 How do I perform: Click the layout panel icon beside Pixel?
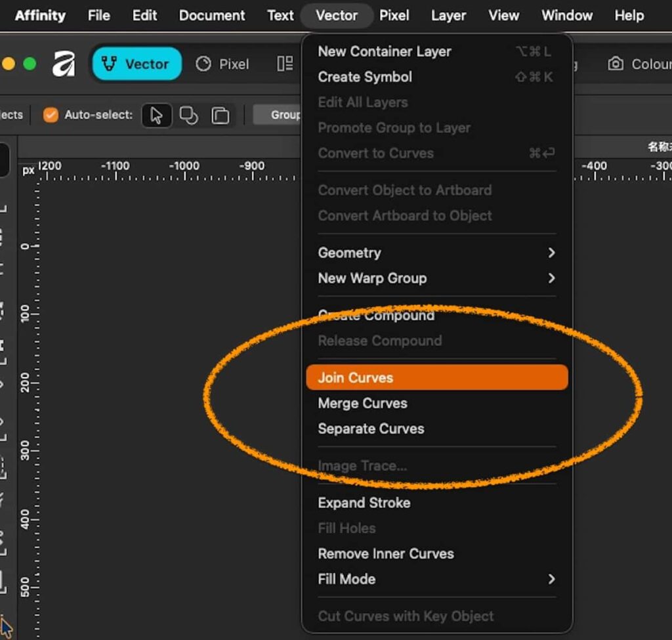(285, 64)
